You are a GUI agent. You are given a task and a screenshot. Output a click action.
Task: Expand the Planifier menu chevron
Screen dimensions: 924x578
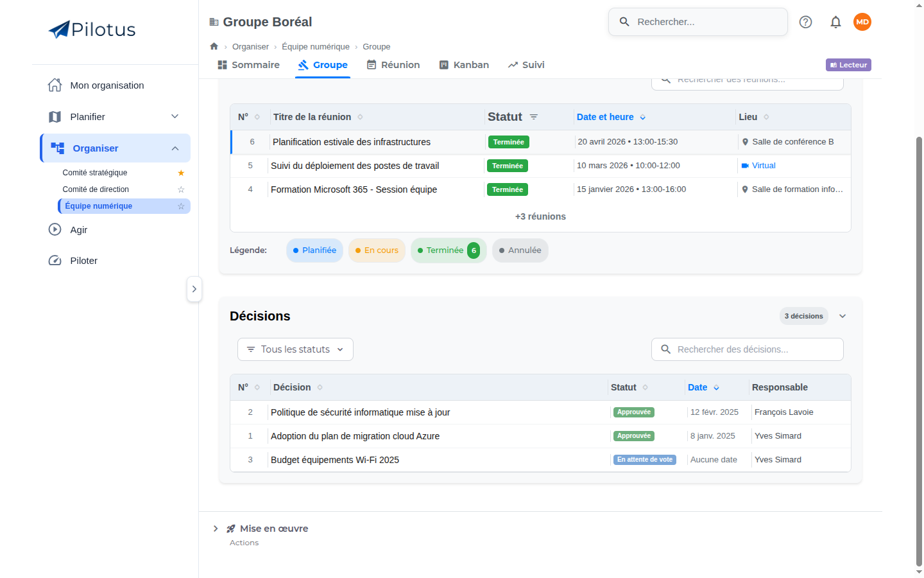(x=175, y=117)
